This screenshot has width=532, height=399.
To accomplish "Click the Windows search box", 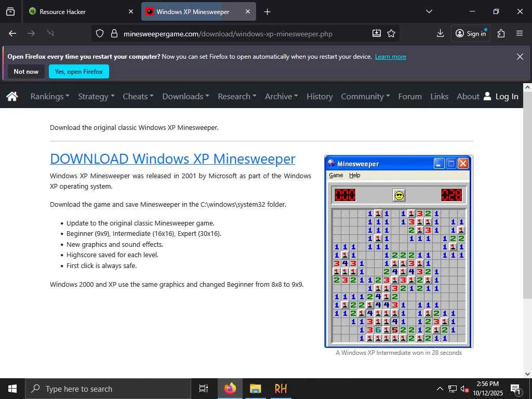I will [108, 389].
